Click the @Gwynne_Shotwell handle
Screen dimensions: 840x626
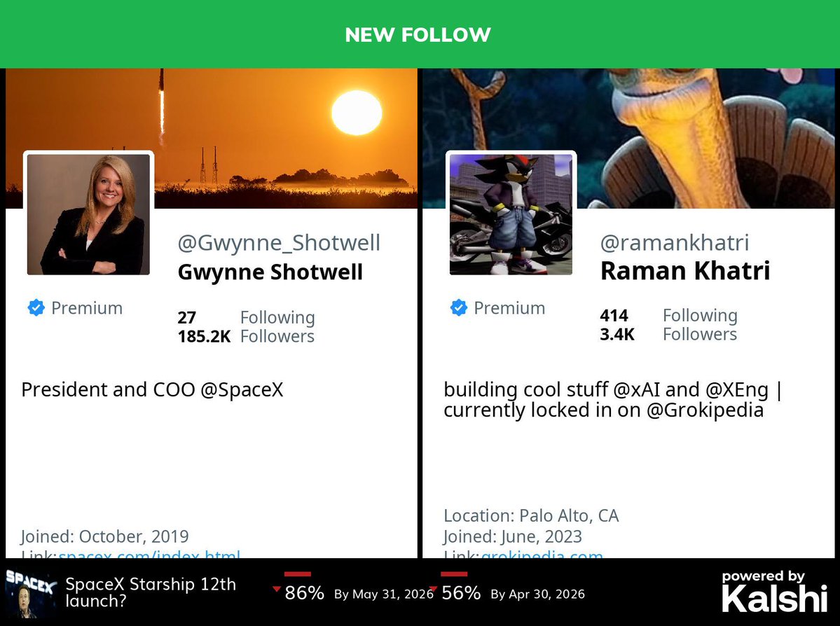coord(279,243)
